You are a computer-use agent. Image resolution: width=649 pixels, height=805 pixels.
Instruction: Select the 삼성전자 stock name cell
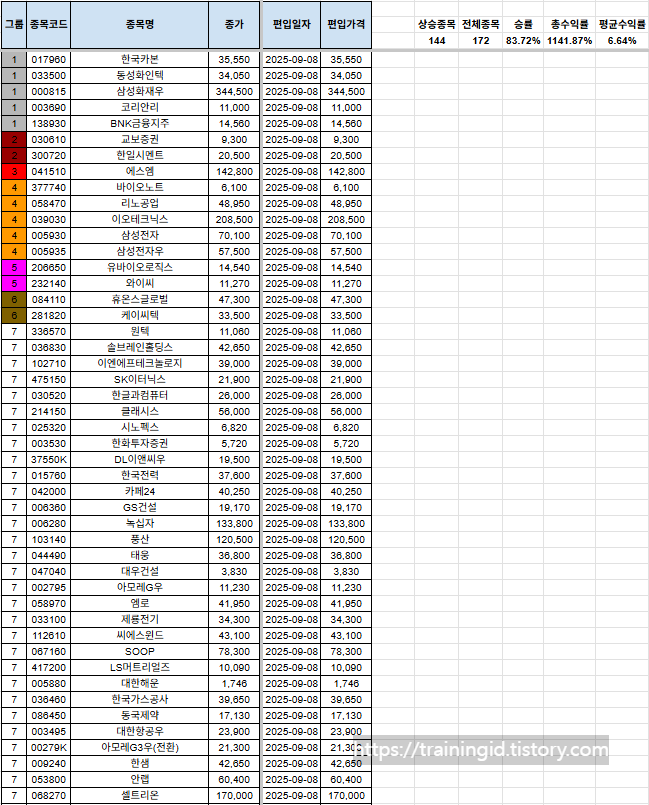tap(140, 236)
